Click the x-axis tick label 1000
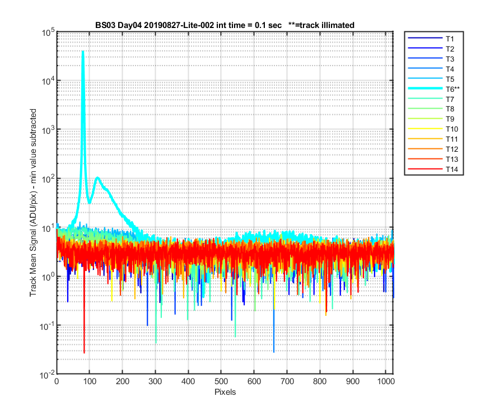 pos(386,381)
